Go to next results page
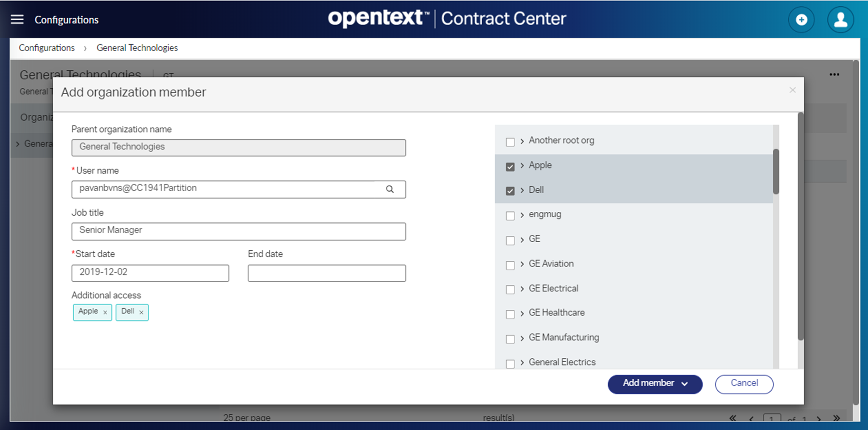868x430 pixels. point(819,419)
